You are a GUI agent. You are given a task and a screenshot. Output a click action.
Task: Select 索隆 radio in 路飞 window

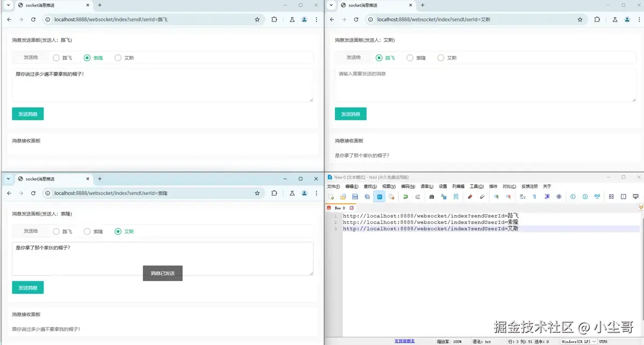(87, 57)
